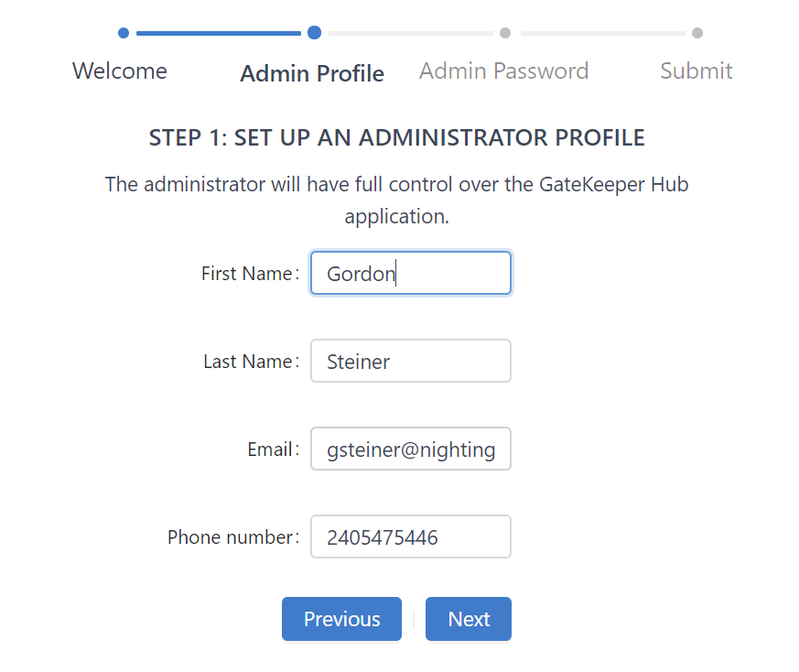
Task: Go to the Welcome step label
Action: pos(120,71)
